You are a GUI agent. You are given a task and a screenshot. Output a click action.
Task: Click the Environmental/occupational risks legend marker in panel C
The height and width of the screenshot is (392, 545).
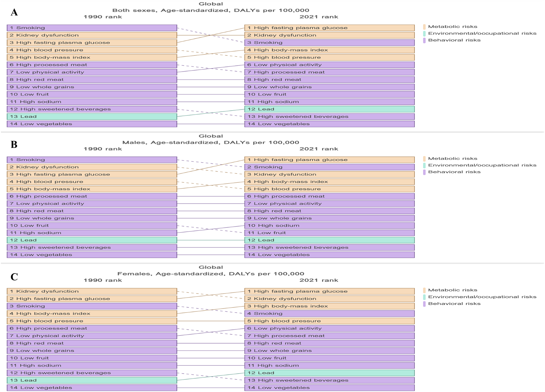(425, 297)
